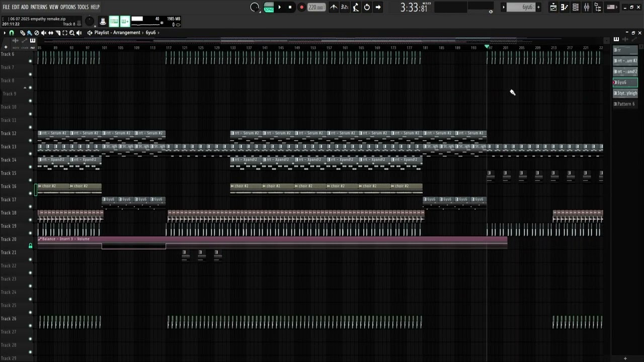The height and width of the screenshot is (362, 644).
Task: Select the Playback speaker tool
Action: point(79,33)
